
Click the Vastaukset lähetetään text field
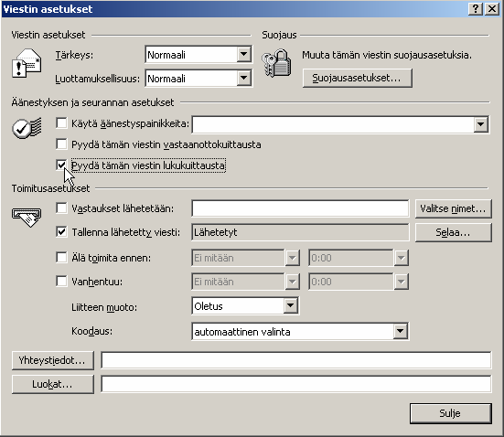coord(300,208)
